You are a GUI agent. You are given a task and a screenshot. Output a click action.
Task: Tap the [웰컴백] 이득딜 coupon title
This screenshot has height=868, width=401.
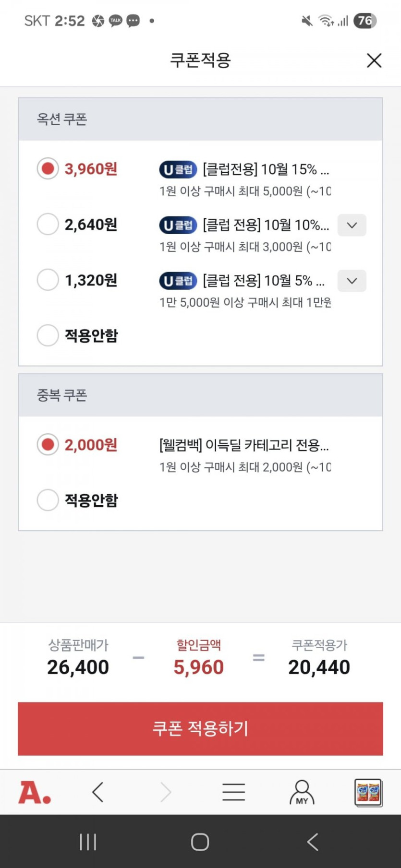pyautogui.click(x=244, y=445)
